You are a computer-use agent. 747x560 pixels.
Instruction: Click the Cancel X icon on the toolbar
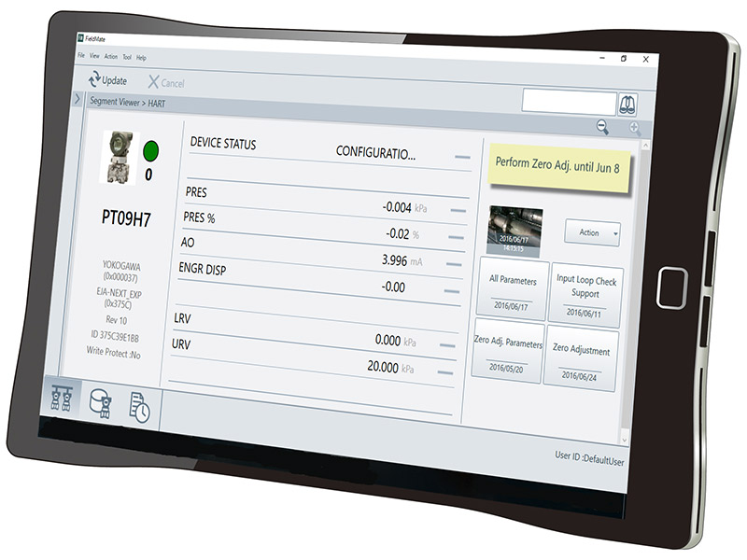[x=154, y=83]
